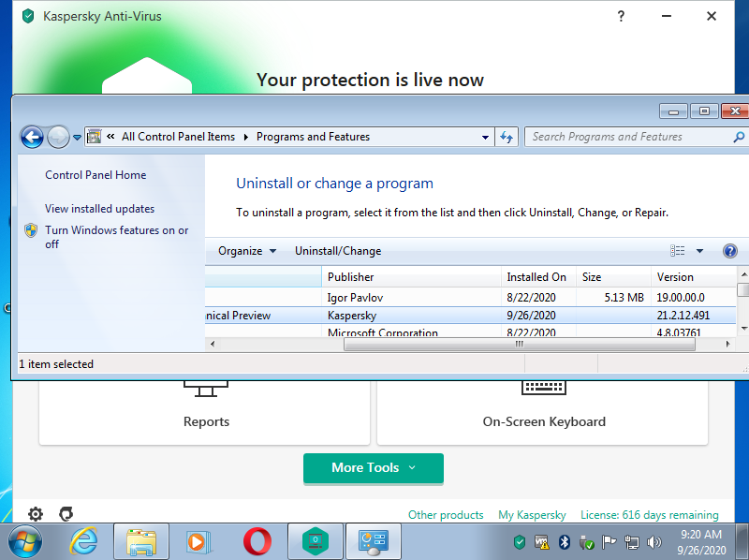749x560 pixels.
Task: Sort by Size column
Action: click(614, 277)
